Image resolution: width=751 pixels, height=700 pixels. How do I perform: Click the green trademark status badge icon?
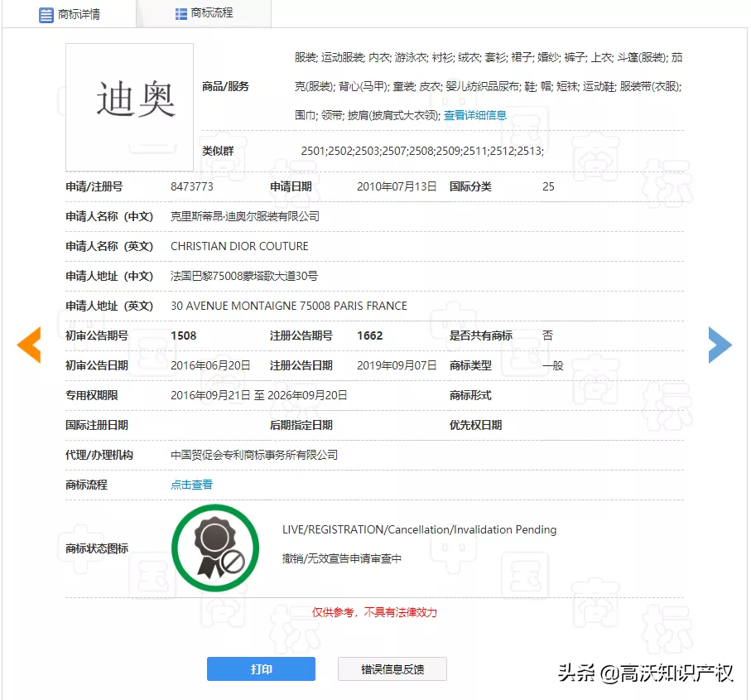click(x=215, y=547)
